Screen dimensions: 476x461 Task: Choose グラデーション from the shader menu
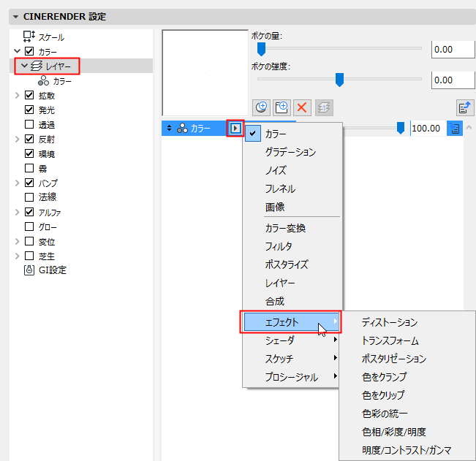[x=292, y=152]
